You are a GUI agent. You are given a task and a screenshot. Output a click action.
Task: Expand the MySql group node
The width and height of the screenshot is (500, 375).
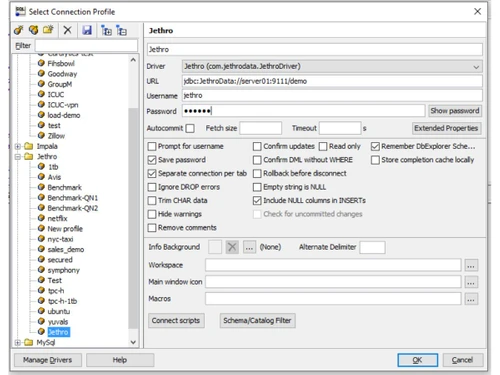click(18, 342)
